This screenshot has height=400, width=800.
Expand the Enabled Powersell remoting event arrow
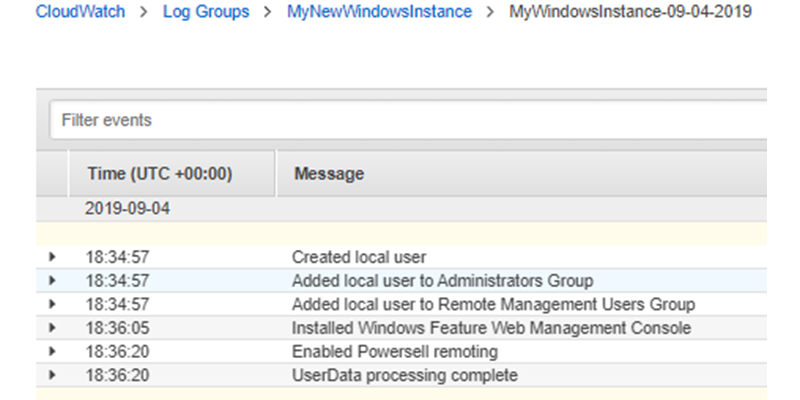(52, 352)
